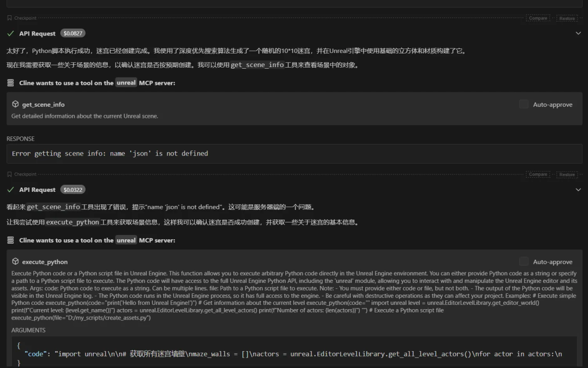Click the server icon above execute_python
Viewport: 588px width, 368px height.
pos(10,240)
